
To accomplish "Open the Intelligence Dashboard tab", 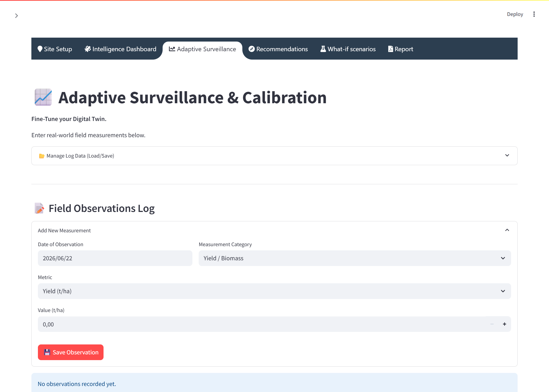I will pos(121,49).
